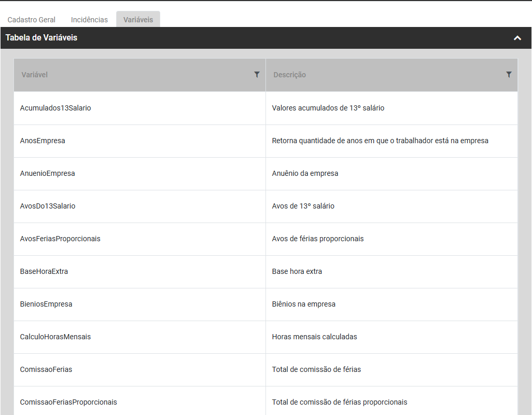Viewport: 532px width, 415px height.
Task: Collapse the Tabela de Variáveis panel
Action: (x=517, y=38)
